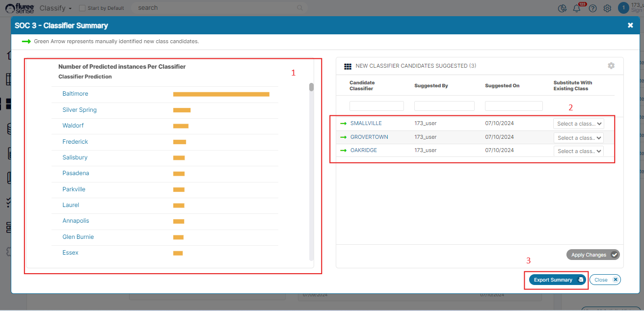Select the Baltimore classifier link

75,94
